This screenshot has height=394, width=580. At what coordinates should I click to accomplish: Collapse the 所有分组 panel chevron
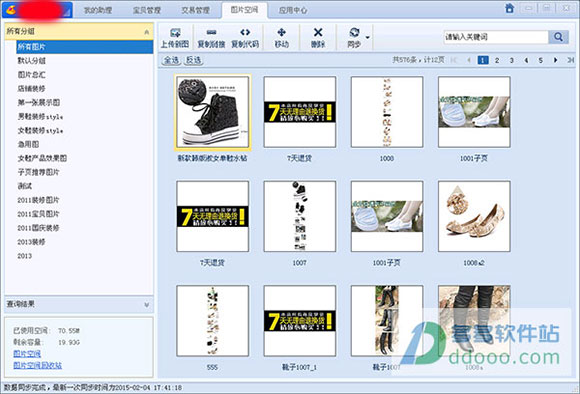pyautogui.click(x=146, y=32)
